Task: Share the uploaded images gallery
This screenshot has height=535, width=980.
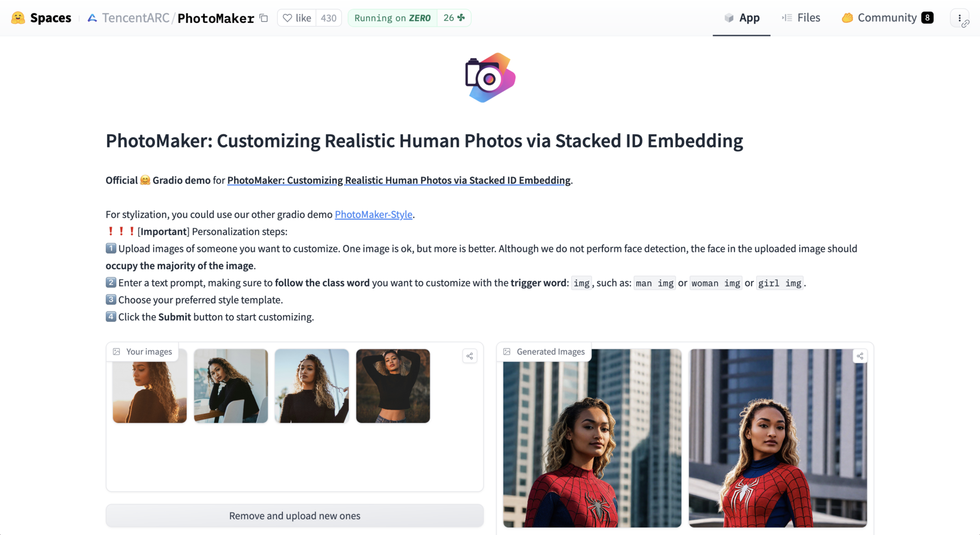Action: (470, 356)
